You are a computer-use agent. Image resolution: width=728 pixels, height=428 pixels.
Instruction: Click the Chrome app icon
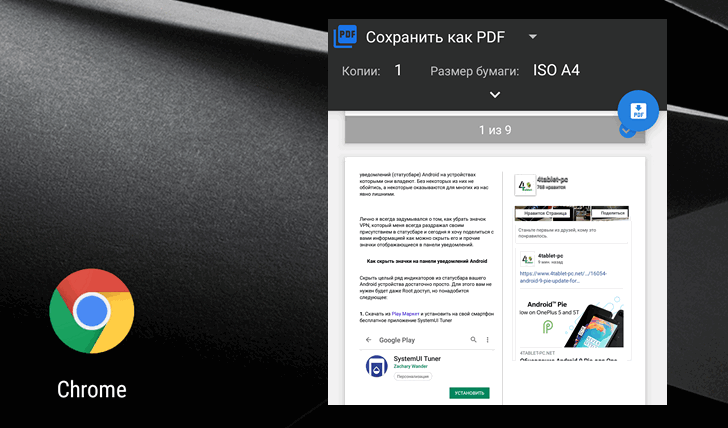pos(91,311)
